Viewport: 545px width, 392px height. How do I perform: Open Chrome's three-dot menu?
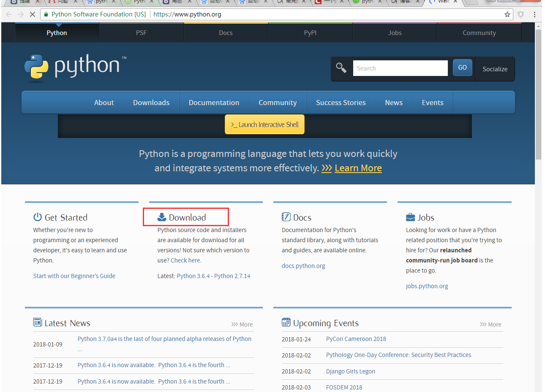pyautogui.click(x=534, y=14)
